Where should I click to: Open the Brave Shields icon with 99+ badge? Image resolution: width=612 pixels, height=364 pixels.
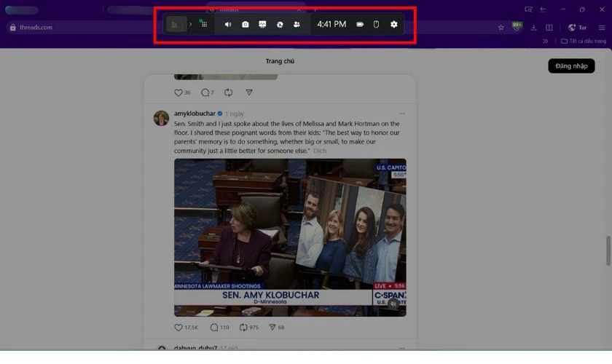517,27
